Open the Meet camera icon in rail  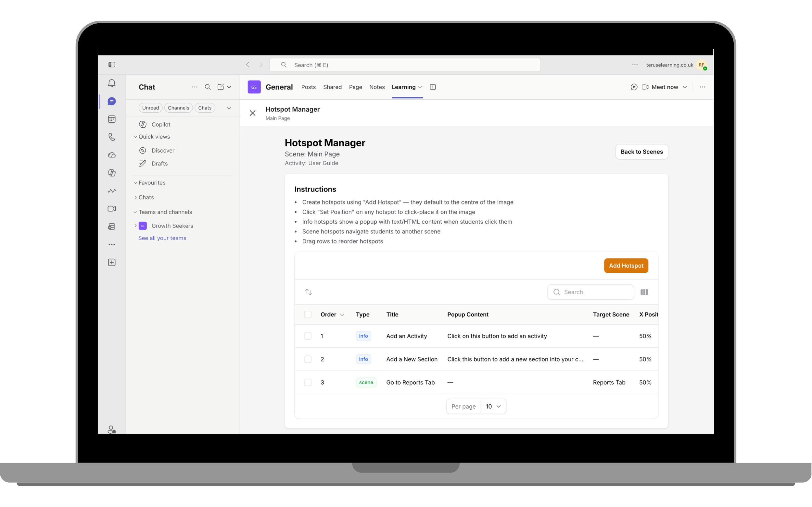coord(112,209)
